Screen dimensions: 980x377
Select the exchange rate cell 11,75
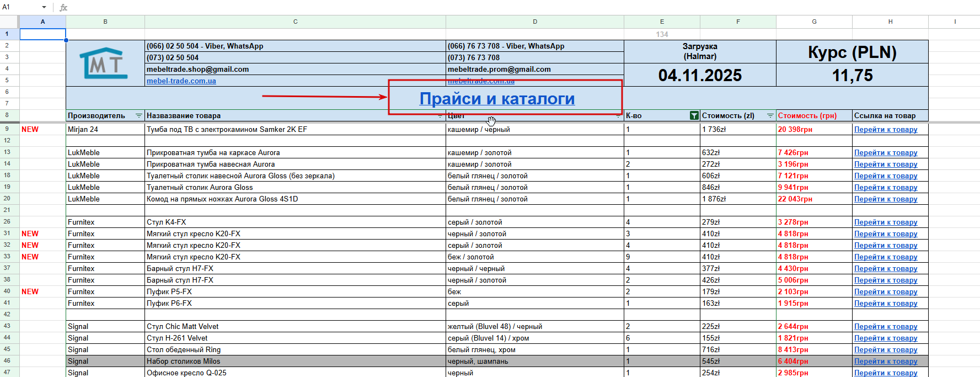pos(852,75)
